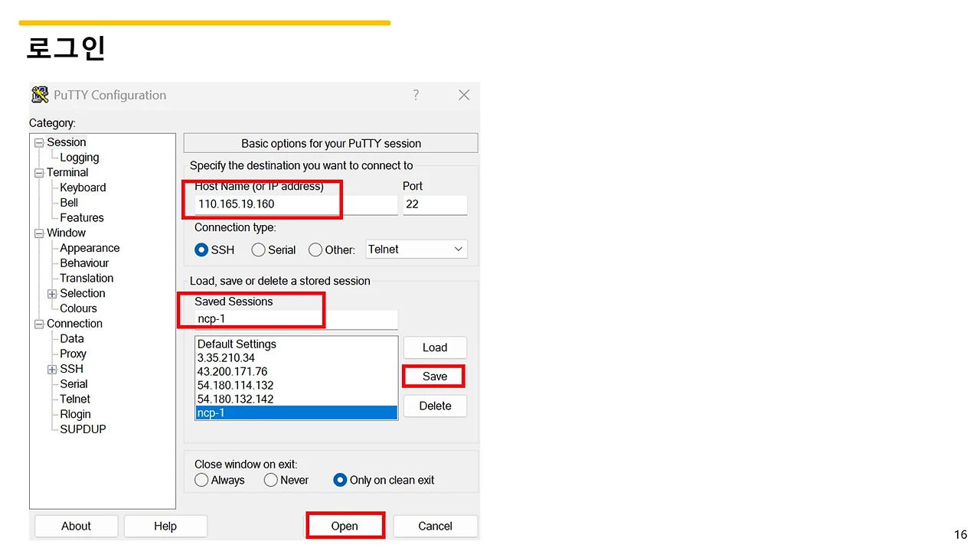The width and height of the screenshot is (980, 551).
Task: Open the Translation settings category
Action: coord(87,279)
